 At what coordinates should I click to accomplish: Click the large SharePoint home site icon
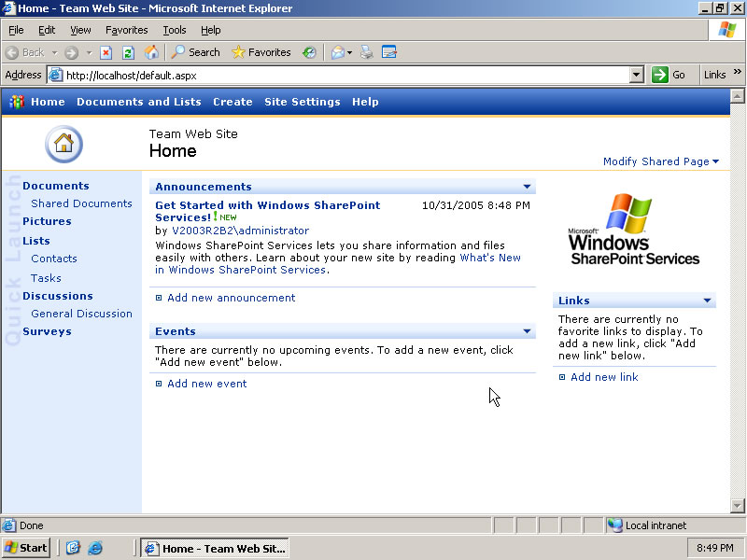[63, 144]
